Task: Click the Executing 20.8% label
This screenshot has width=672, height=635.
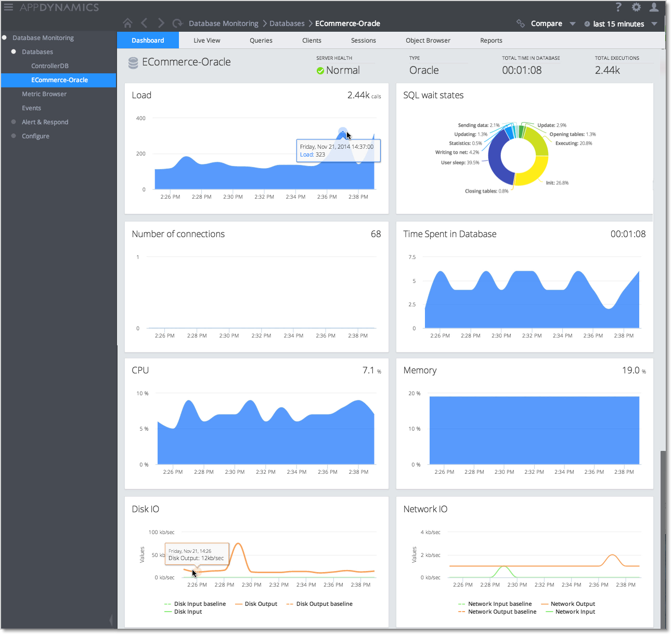Action: [574, 144]
